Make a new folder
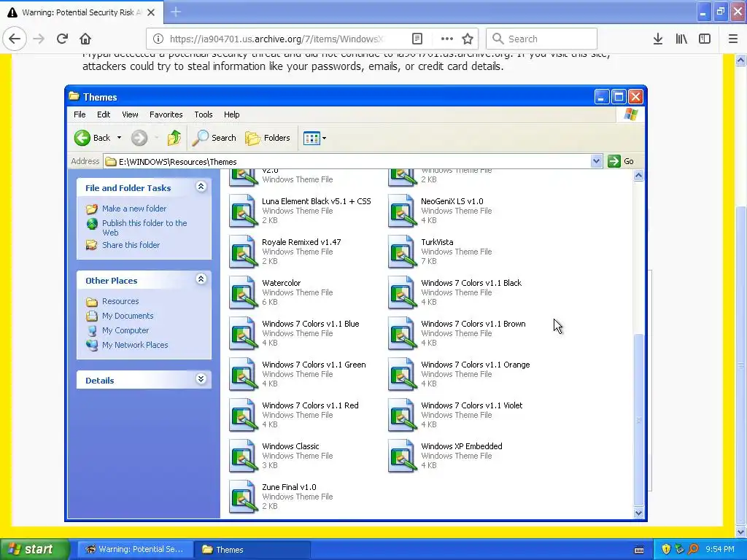 coord(134,209)
